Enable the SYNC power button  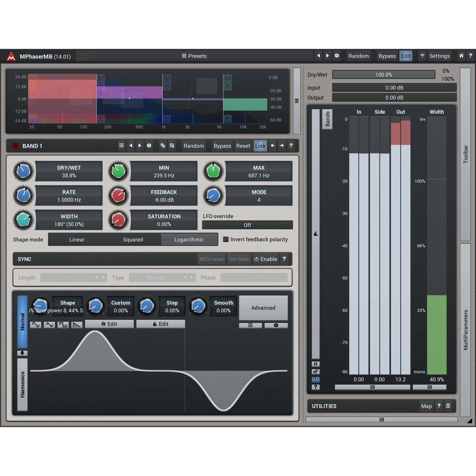pyautogui.click(x=266, y=259)
